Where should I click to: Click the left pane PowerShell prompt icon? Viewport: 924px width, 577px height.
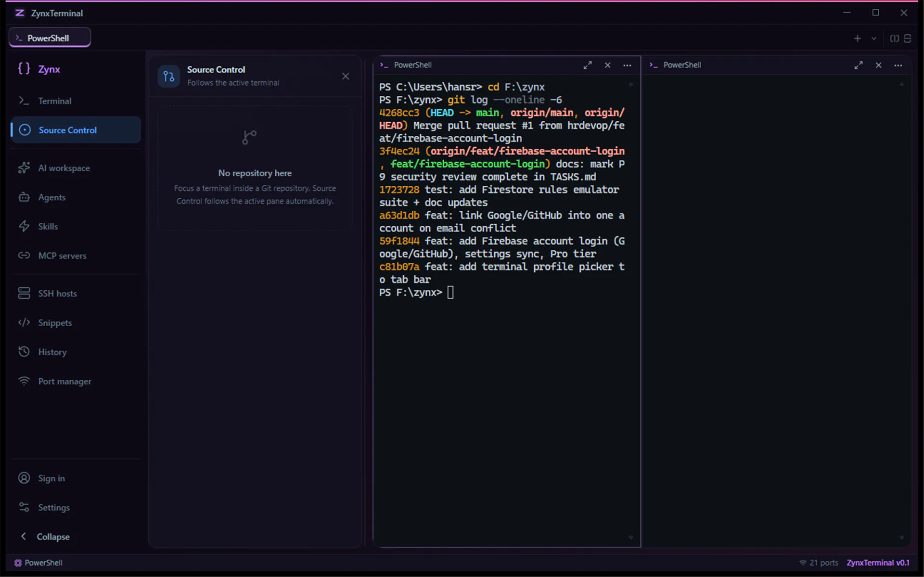click(x=384, y=65)
